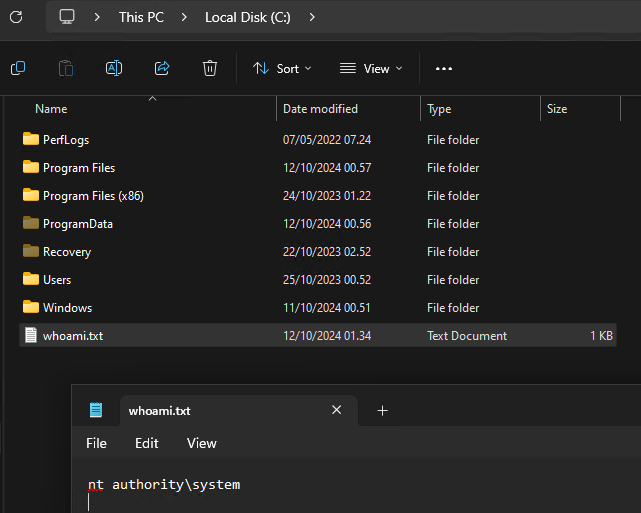Viewport: 641px width, 513px height.
Task: Expand chevron after Local Disk (C:)
Action: click(x=312, y=17)
